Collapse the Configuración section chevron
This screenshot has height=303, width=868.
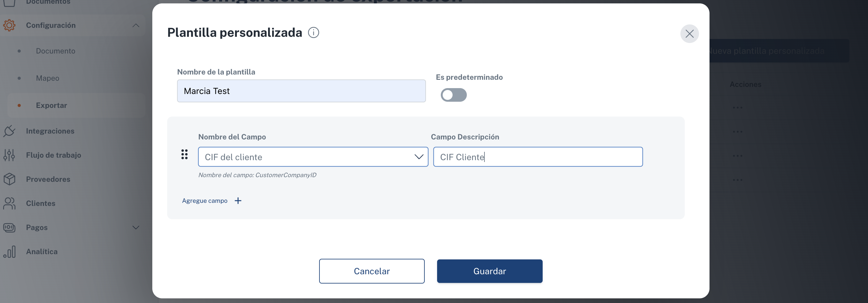coord(136,25)
